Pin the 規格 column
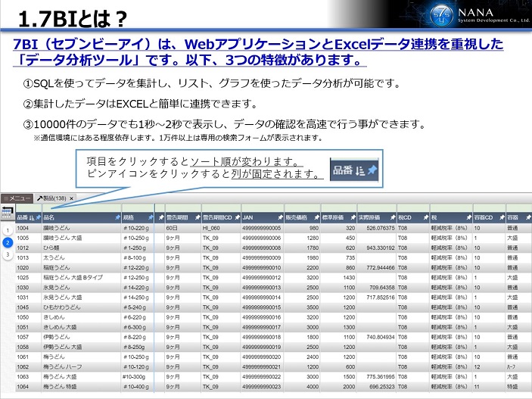532x399 pixels. point(151,217)
